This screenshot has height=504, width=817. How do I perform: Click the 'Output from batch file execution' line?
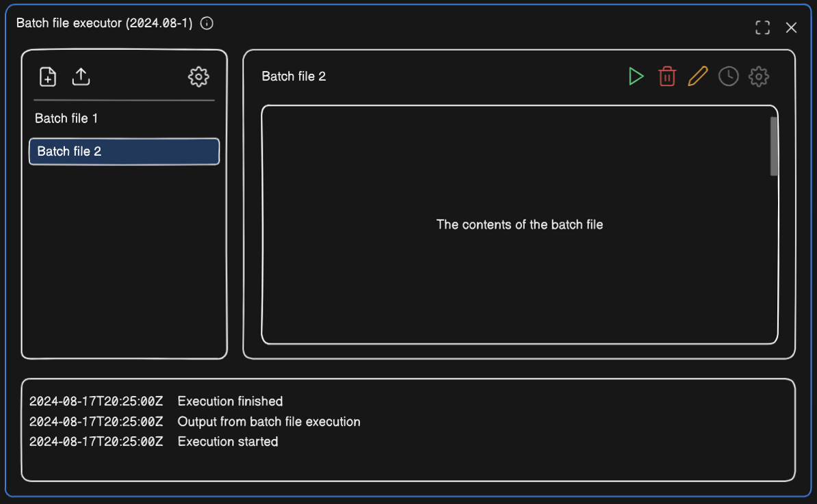pos(268,422)
